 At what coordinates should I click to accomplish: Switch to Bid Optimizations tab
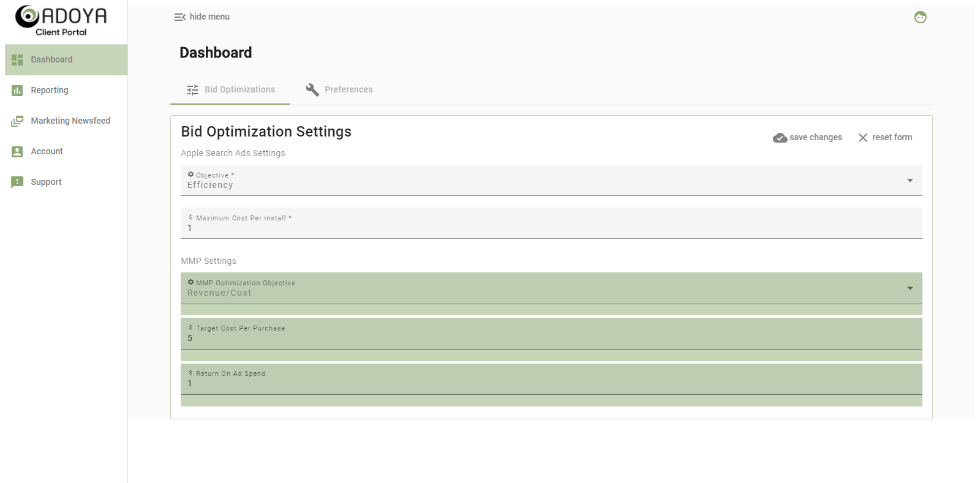pyautogui.click(x=230, y=90)
